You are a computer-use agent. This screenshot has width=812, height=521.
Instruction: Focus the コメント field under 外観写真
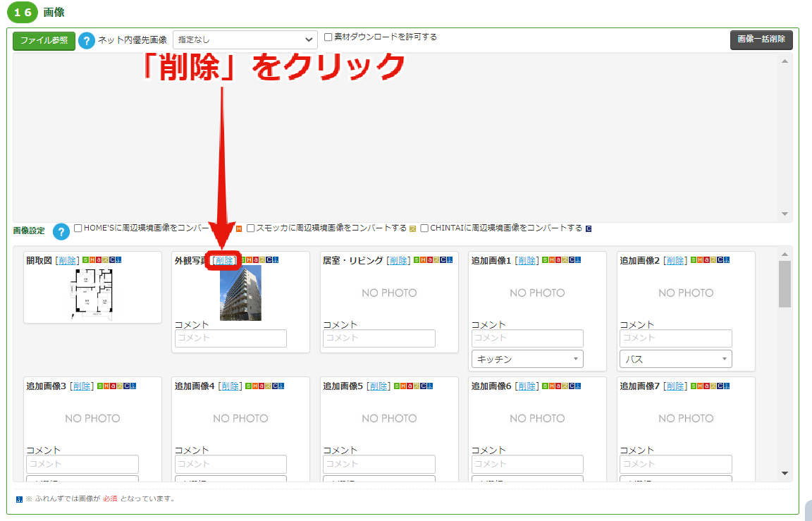[231, 338]
